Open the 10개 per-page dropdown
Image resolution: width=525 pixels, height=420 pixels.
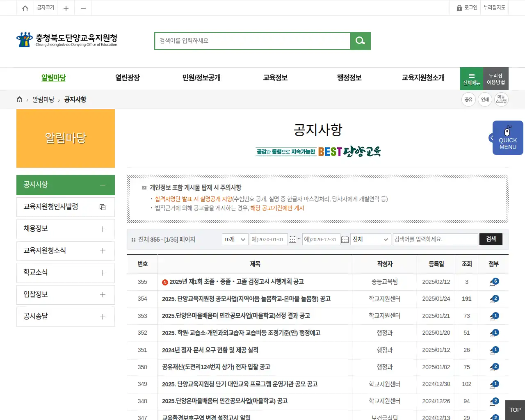(235, 239)
